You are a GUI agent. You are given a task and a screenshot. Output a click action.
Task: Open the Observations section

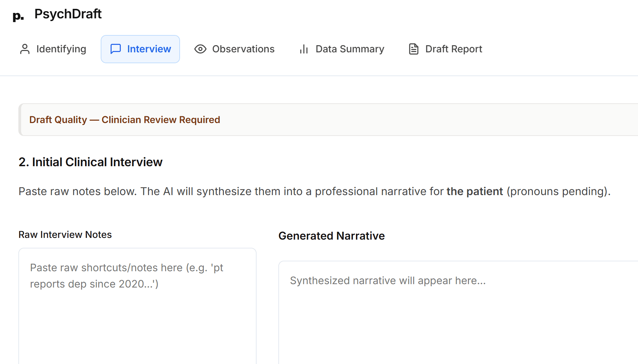click(x=243, y=49)
